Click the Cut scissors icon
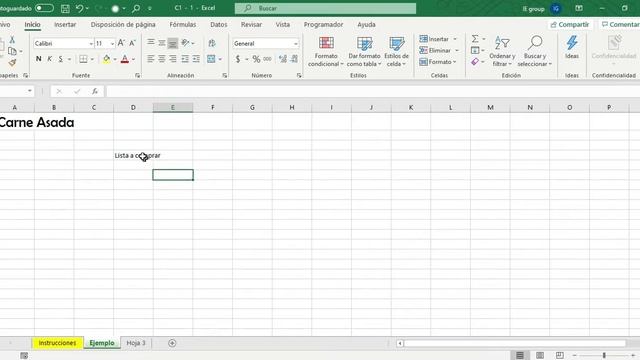 12,40
